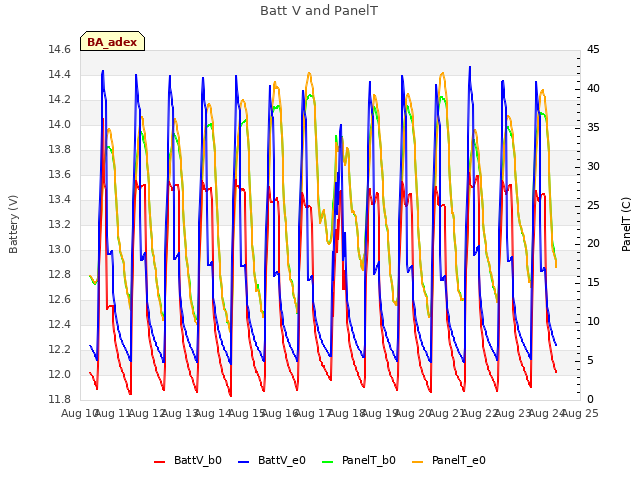640x480 pixels.
Task: Click the BattV_e0 legend label
Action: (x=282, y=460)
